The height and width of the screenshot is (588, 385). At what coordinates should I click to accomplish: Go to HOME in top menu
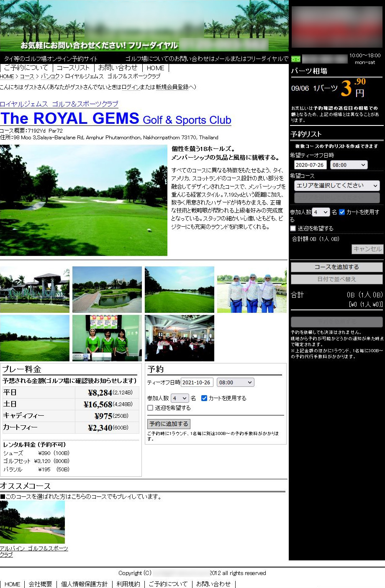pyautogui.click(x=156, y=68)
